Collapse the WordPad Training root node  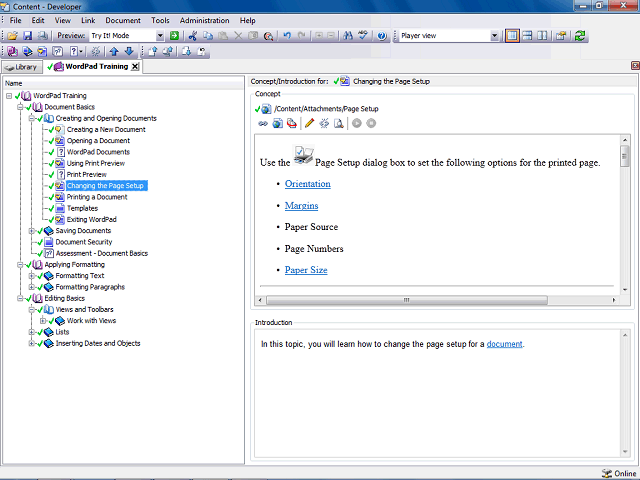pyautogui.click(x=9, y=96)
